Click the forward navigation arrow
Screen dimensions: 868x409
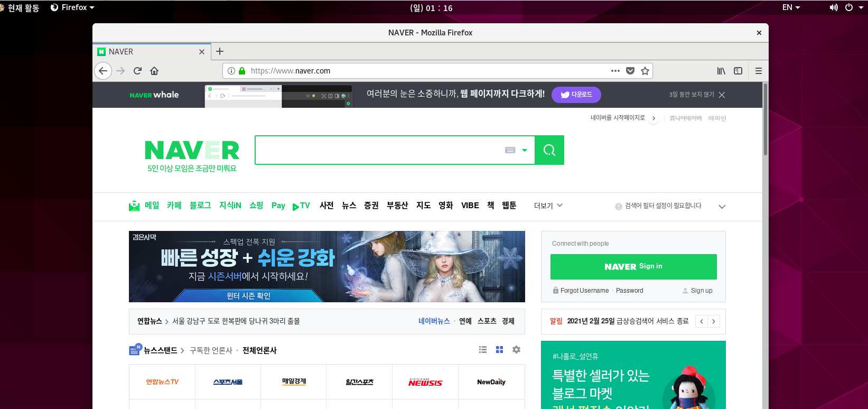(x=120, y=71)
